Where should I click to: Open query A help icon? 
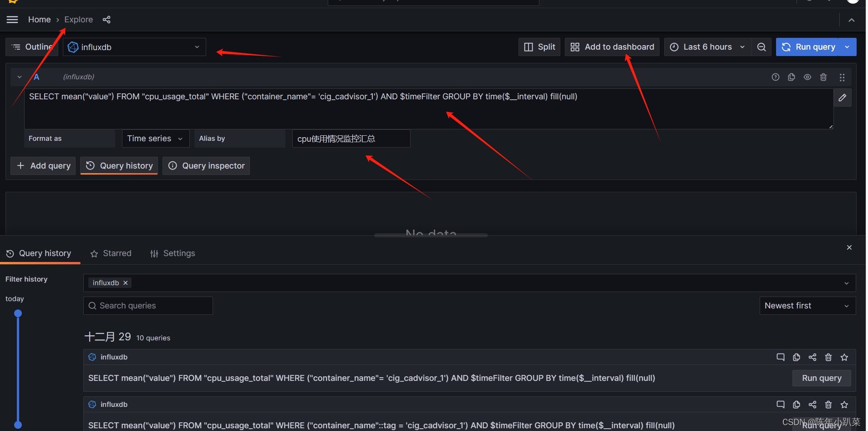pos(776,77)
